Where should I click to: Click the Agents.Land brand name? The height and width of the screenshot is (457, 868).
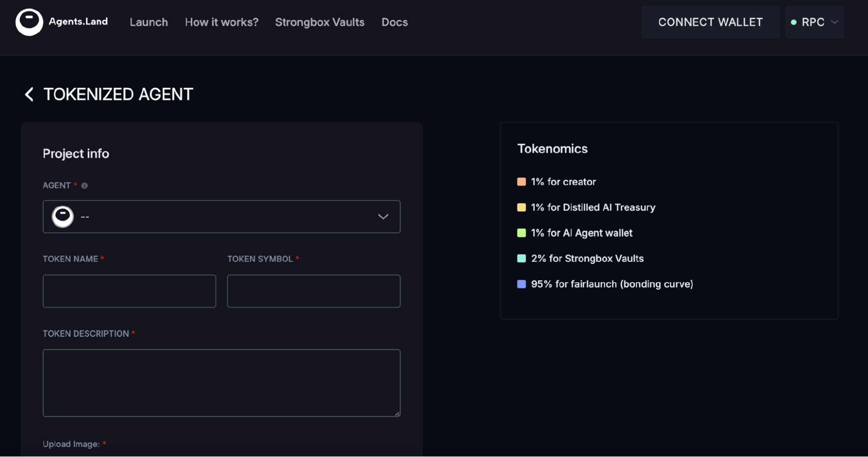78,22
